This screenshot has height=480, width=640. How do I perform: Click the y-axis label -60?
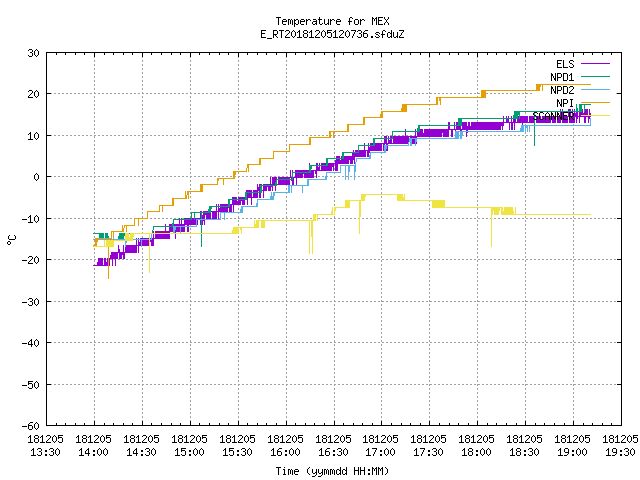pos(31,426)
